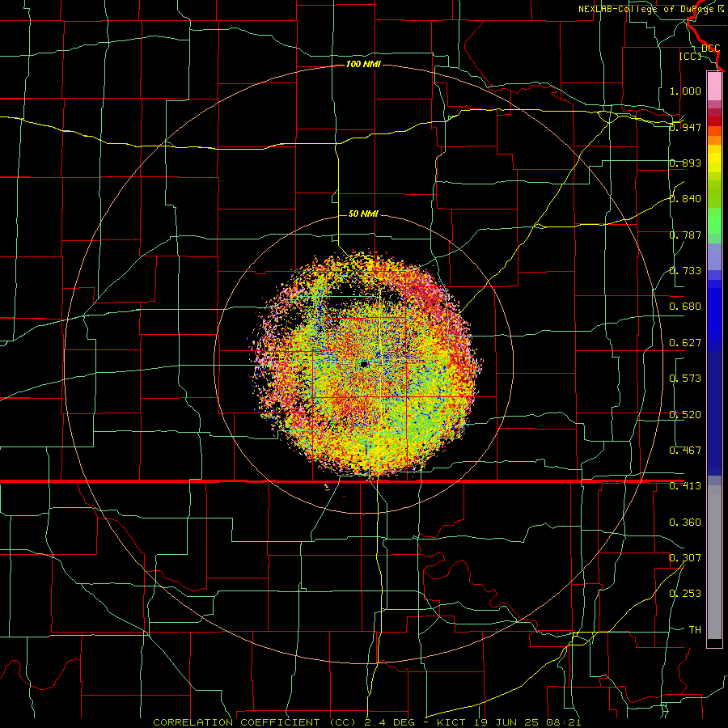Select the bright green segment of color bar
This screenshot has width=728, height=728.
click(714, 221)
